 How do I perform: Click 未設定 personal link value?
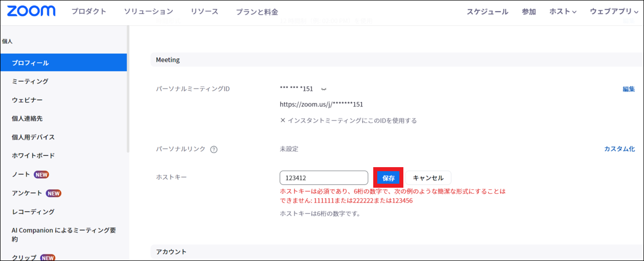[x=289, y=149]
